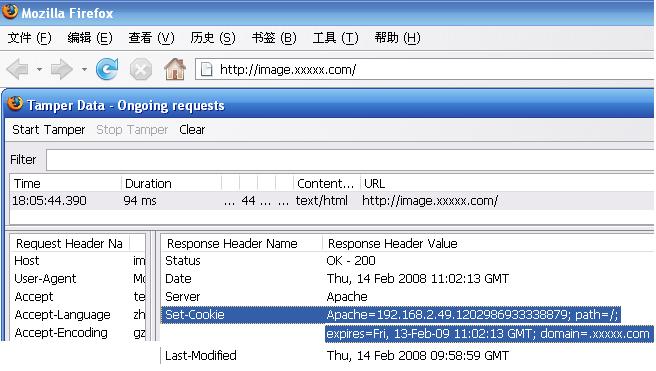Click Request Header Na column header

point(69,243)
